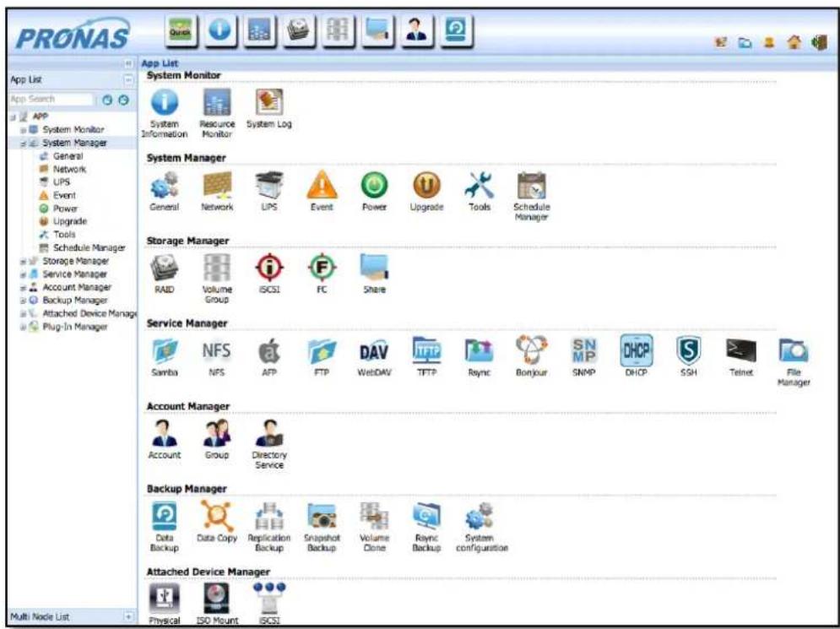Open the Rsync Backup icon
Viewport: 840px width, 629px height.
coord(426,517)
